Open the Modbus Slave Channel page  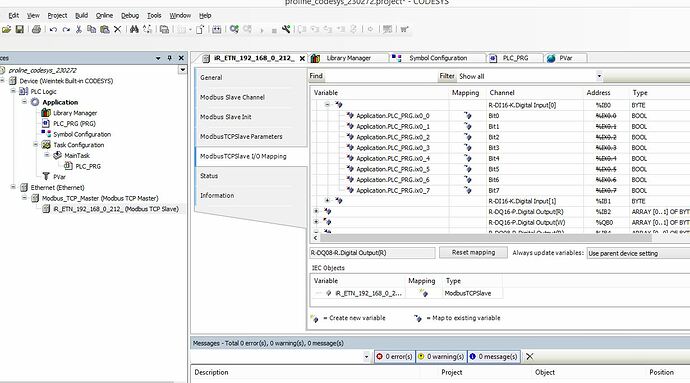[232, 97]
